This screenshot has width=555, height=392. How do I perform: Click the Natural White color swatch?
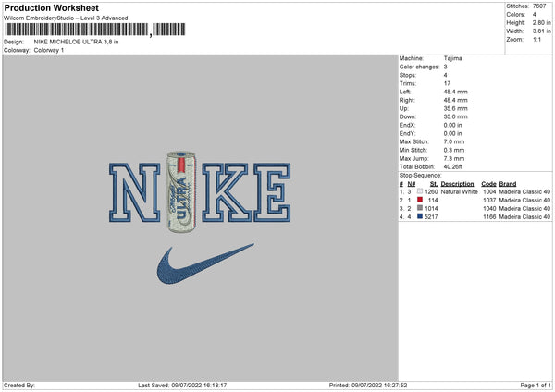(x=420, y=191)
